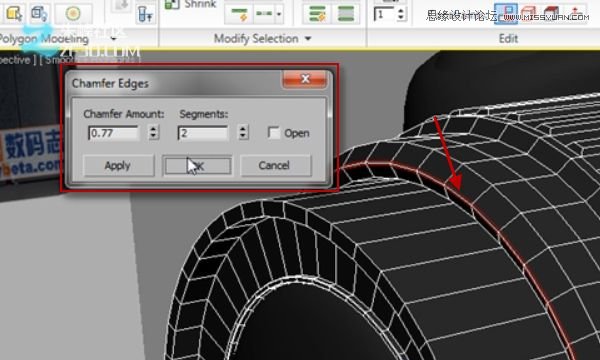Adjust the Segments spinner arrows
This screenshot has height=360, width=600.
(x=243, y=133)
